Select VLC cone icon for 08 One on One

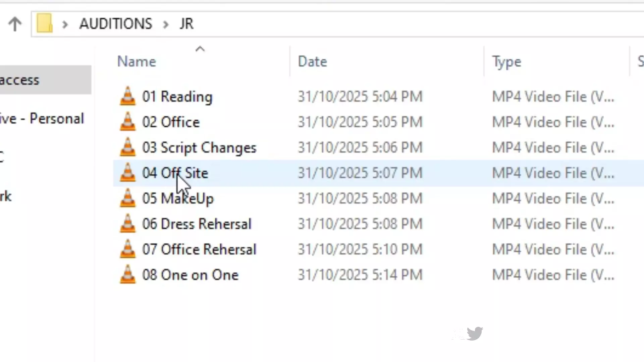[128, 275]
